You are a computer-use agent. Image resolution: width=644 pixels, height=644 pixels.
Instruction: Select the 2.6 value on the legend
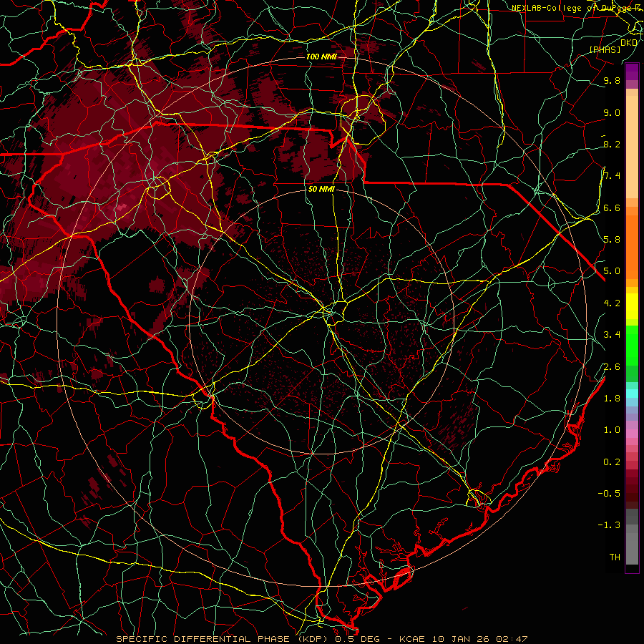(612, 367)
